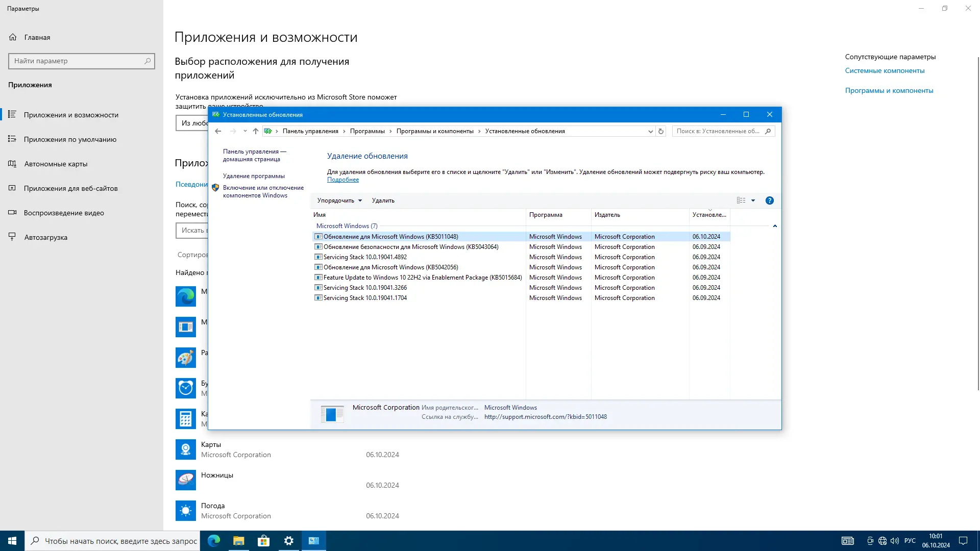980x551 pixels.
Task: Click the Home icon labeled Главная
Action: 13,37
